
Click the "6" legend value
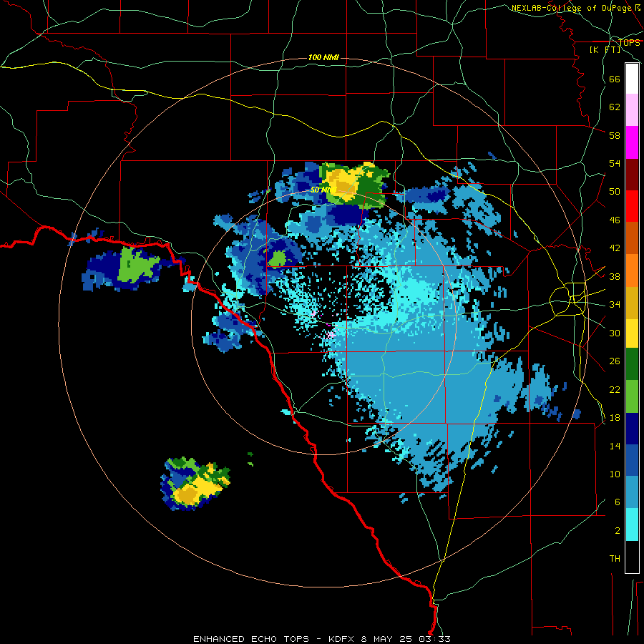tap(618, 502)
